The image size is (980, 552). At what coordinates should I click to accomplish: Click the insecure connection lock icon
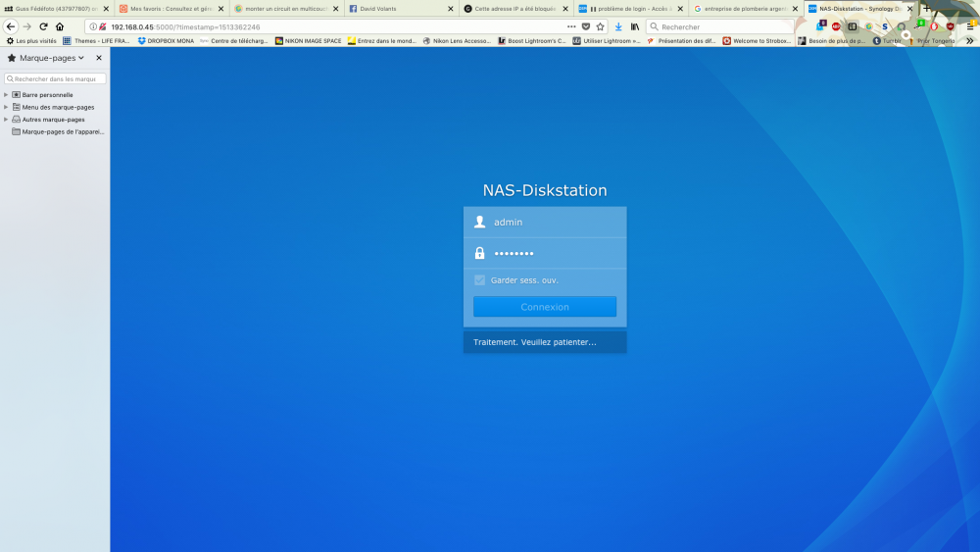[103, 26]
